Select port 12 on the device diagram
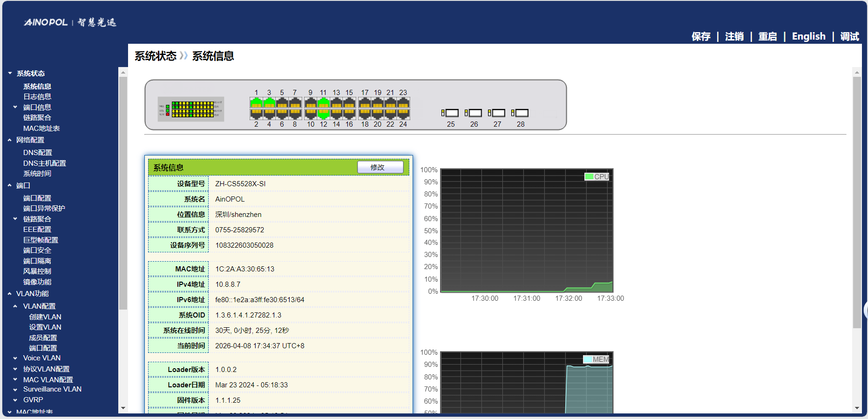This screenshot has width=868, height=419. coord(323,113)
